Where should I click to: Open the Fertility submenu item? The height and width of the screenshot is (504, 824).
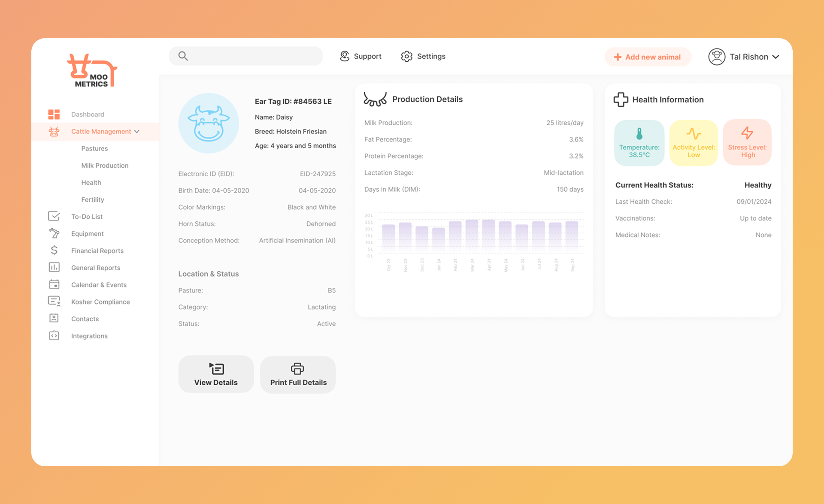pos(93,199)
